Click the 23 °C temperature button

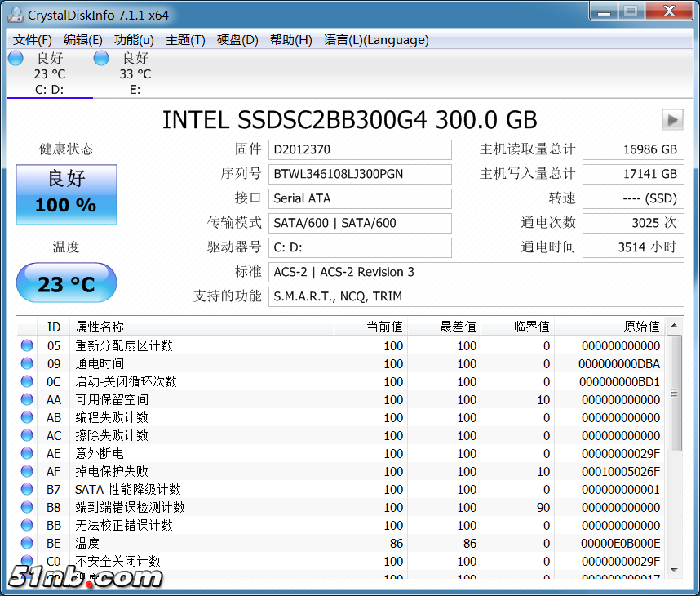coord(66,283)
